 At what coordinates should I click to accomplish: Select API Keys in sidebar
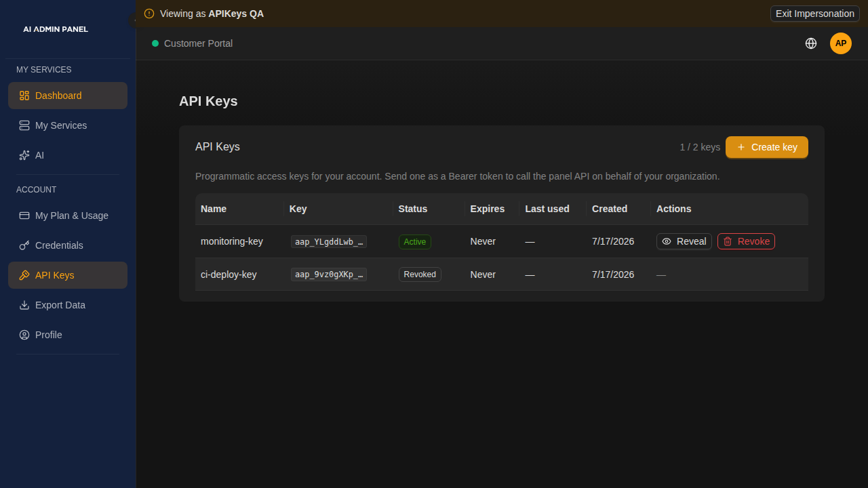(68, 275)
